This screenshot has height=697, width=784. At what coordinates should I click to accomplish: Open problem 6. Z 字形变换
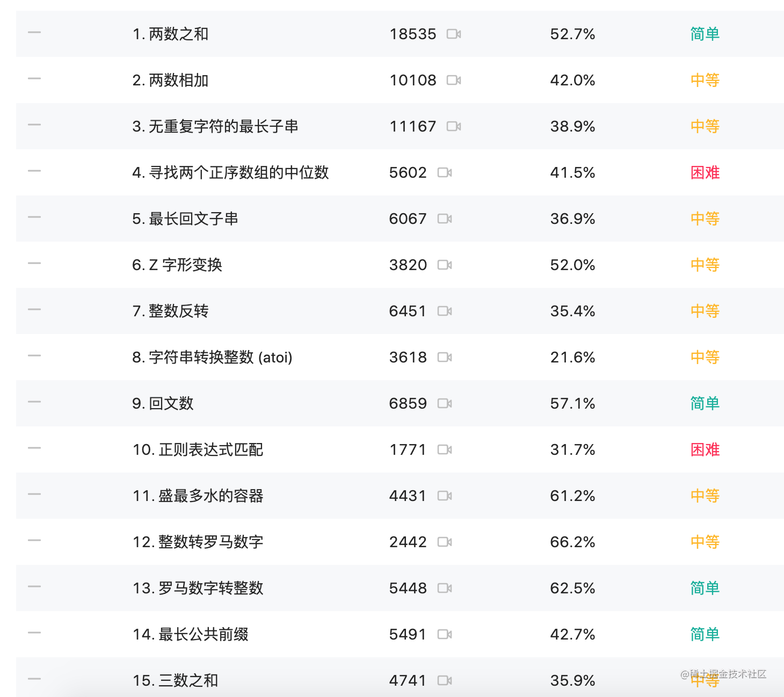[177, 265]
